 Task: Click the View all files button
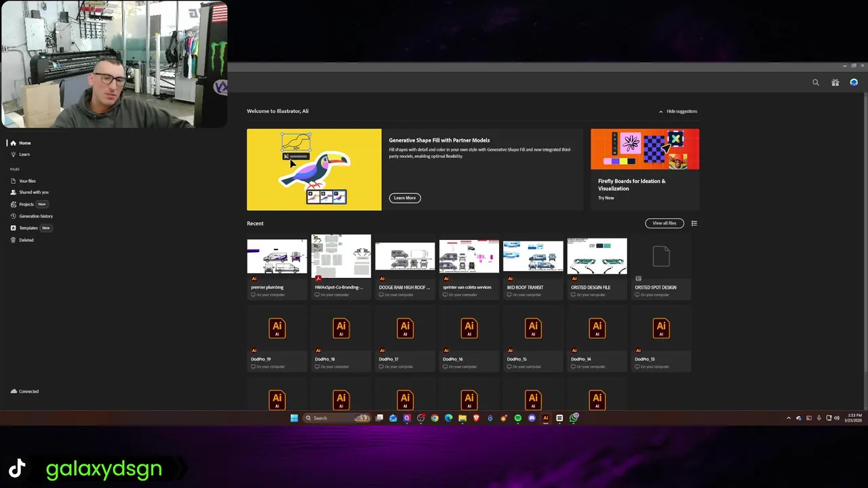pyautogui.click(x=665, y=223)
